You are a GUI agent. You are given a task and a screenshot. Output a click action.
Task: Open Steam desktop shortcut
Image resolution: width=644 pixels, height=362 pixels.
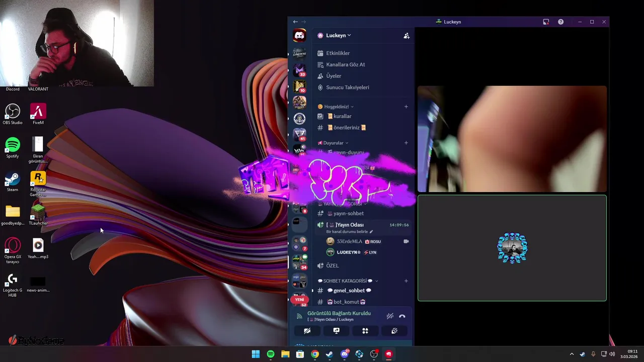(13, 182)
